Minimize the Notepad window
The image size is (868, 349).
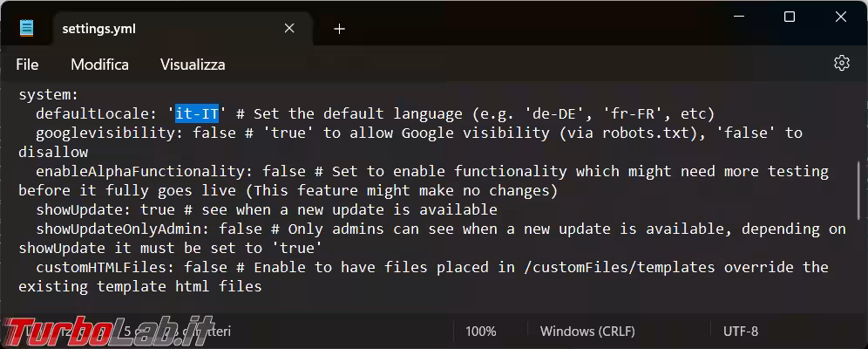738,17
